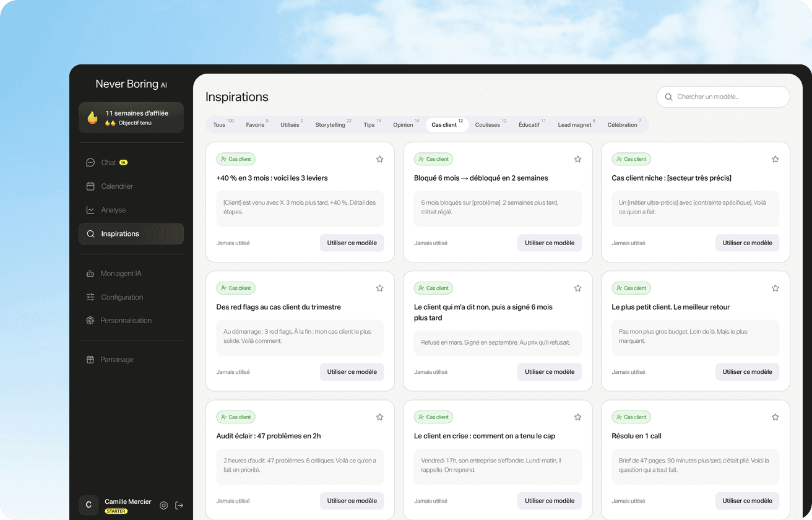Use the 'Le client qui m'a dit non' template
Screen dimensions: 812x520
coord(550,372)
